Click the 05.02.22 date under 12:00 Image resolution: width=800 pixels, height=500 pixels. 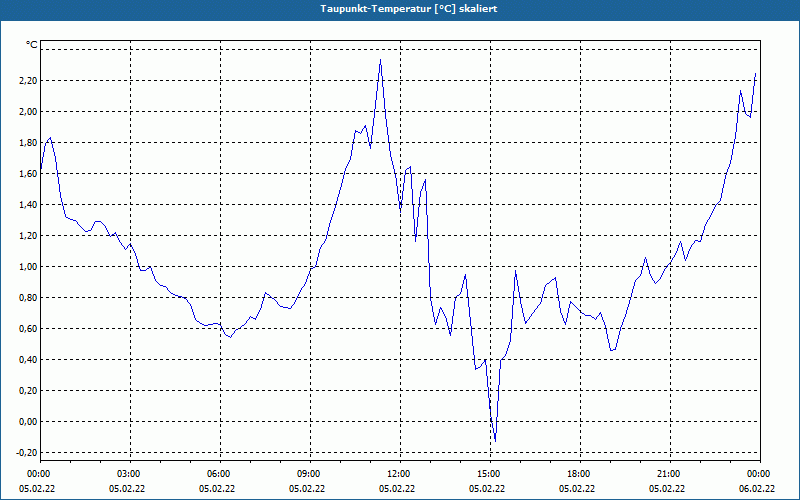[397, 489]
